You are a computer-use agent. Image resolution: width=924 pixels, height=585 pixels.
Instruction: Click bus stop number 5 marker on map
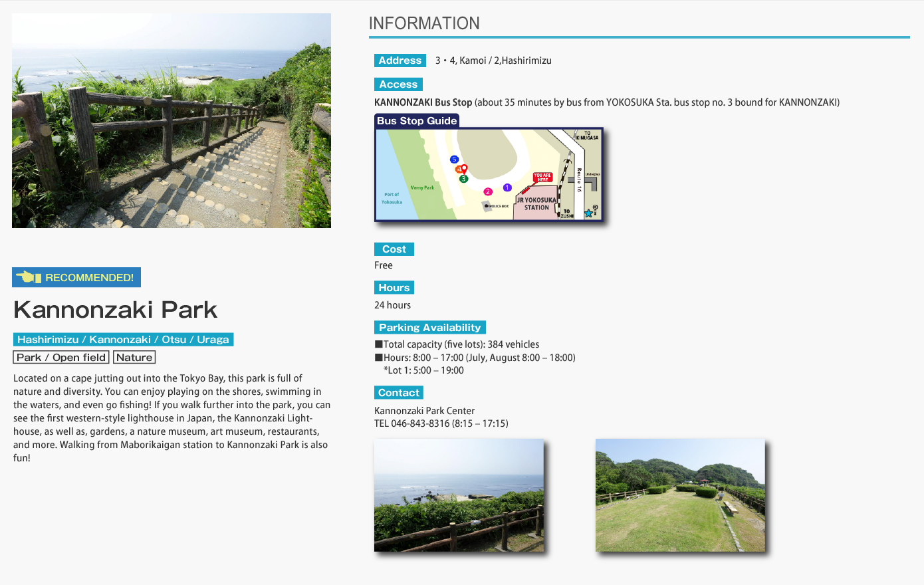point(454,160)
